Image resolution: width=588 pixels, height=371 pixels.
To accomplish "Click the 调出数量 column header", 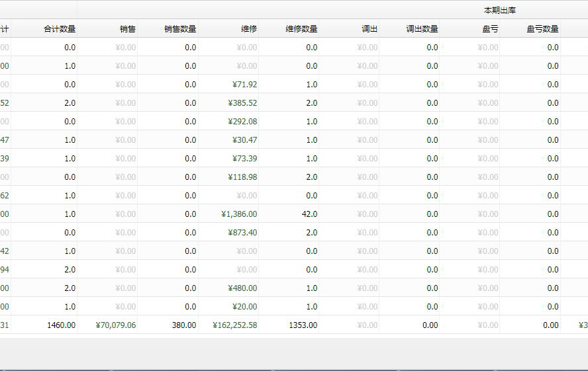I will (422, 29).
